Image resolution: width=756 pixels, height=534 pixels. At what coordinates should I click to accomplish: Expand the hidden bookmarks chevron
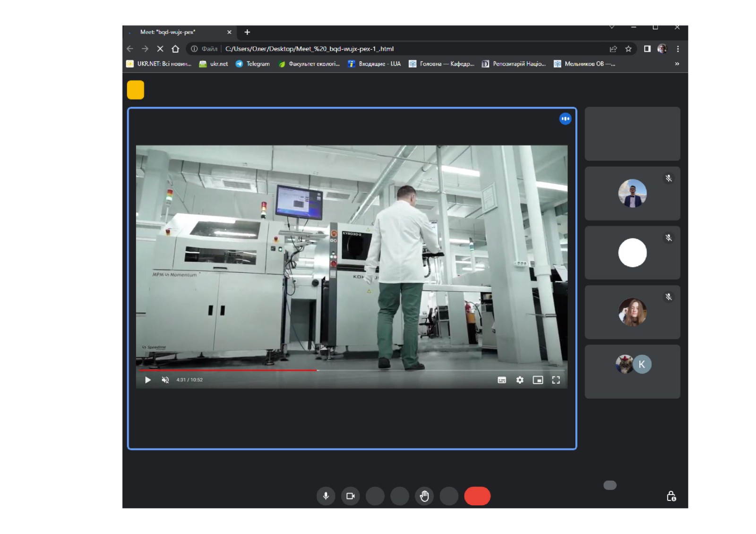click(x=677, y=64)
